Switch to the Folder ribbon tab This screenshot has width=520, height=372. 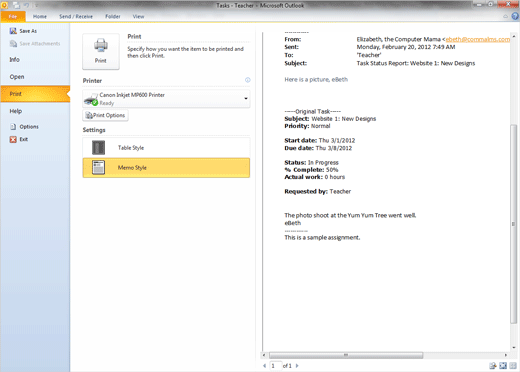(x=113, y=16)
